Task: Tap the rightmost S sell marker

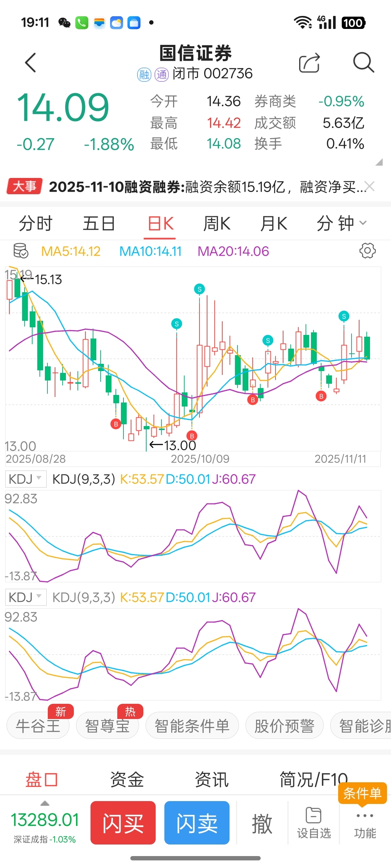Action: [x=344, y=316]
